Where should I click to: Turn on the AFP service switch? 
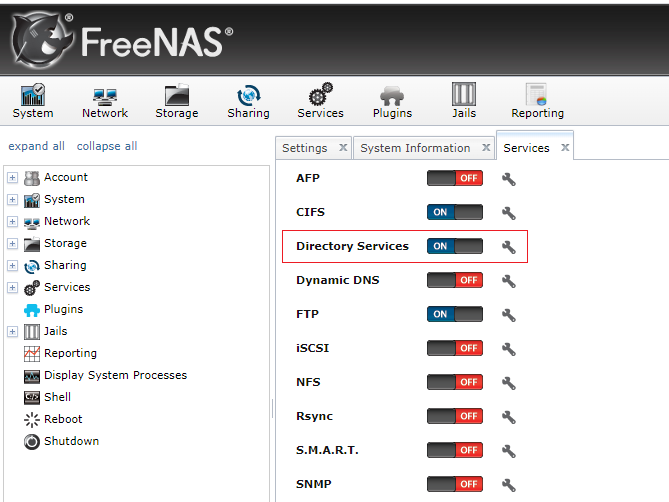(x=455, y=178)
